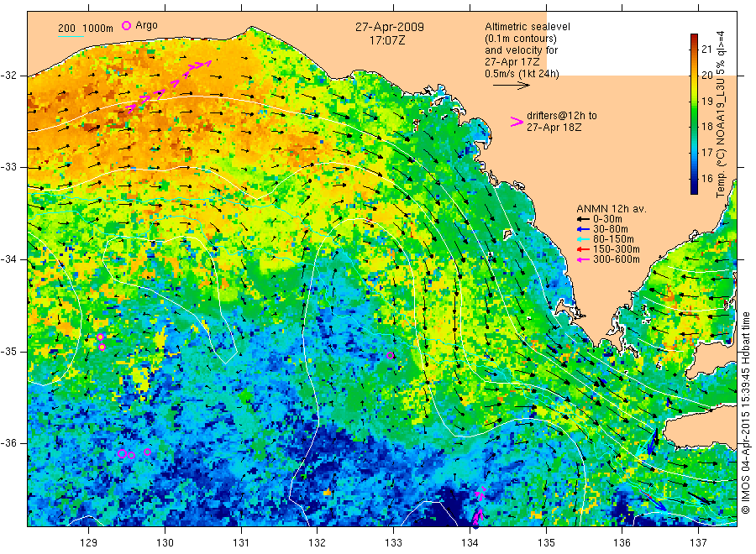Click the Argo float marker near 133E 35S
This screenshot has height=554, width=756.
coord(391,356)
